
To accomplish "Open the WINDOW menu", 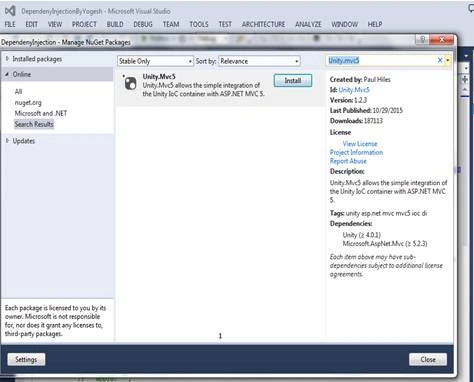I will point(344,24).
